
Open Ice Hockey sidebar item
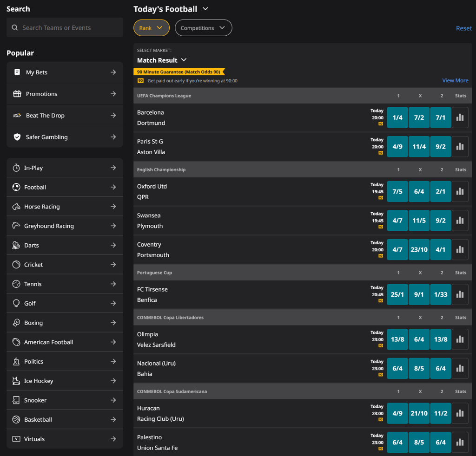click(65, 381)
